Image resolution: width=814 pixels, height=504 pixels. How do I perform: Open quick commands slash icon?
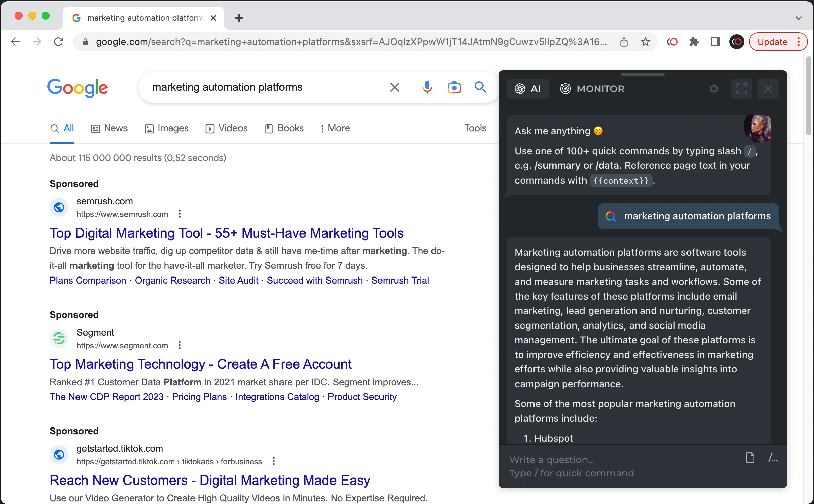point(773,458)
